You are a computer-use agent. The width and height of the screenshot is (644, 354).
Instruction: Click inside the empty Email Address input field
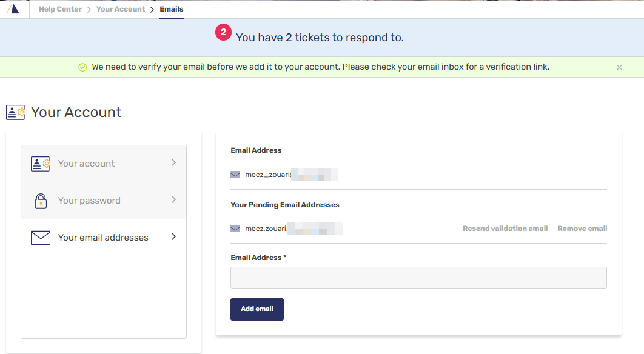point(418,277)
